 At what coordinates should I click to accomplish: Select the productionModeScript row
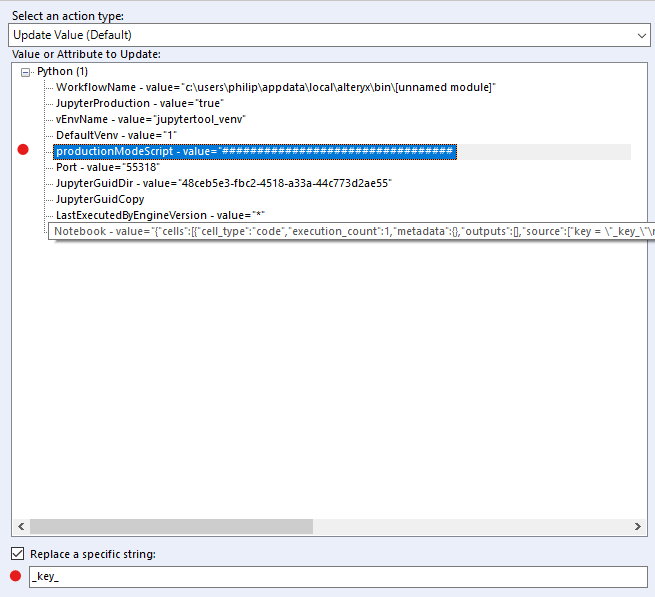[x=255, y=151]
